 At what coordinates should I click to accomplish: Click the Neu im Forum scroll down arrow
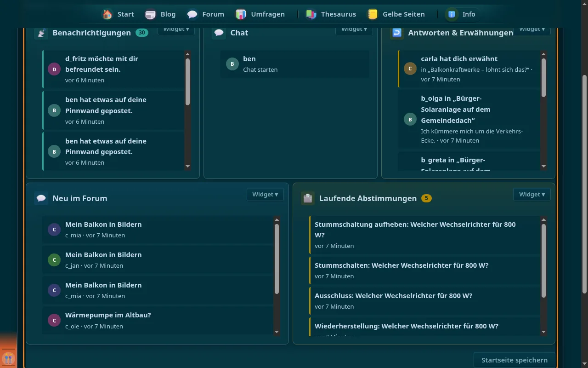click(x=277, y=332)
